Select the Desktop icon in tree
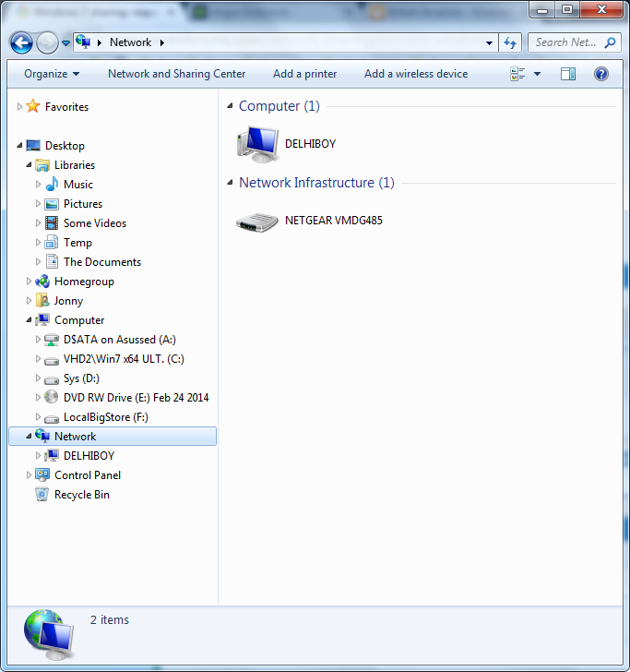 tap(33, 146)
